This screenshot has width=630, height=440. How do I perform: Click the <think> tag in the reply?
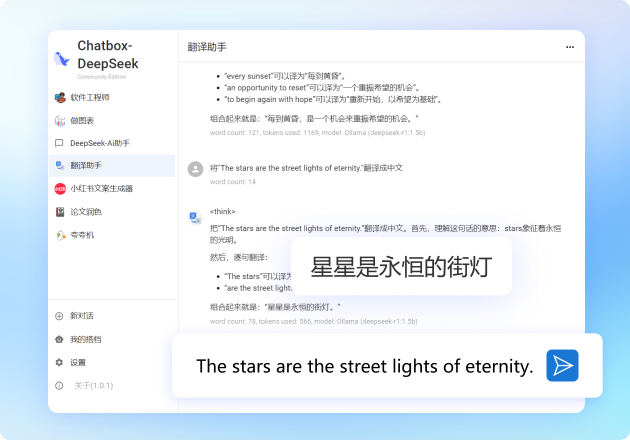222,212
